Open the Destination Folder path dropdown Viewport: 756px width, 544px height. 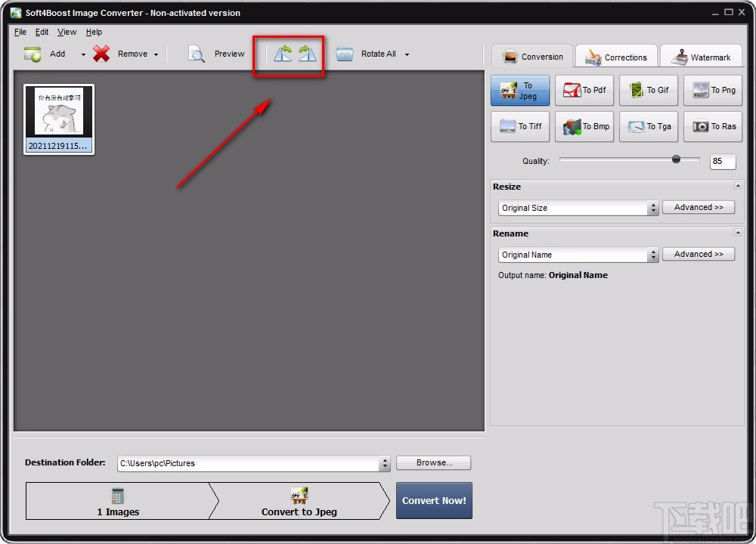click(385, 463)
